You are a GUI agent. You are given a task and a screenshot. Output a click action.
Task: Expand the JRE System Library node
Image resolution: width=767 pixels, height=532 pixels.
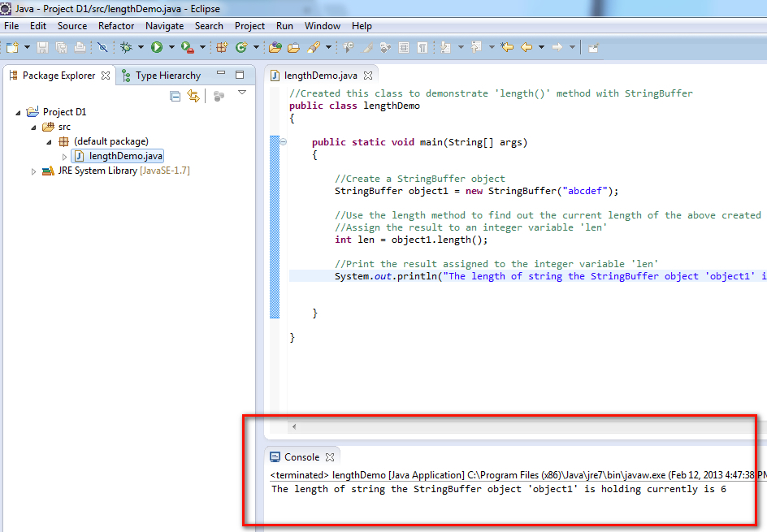click(34, 171)
